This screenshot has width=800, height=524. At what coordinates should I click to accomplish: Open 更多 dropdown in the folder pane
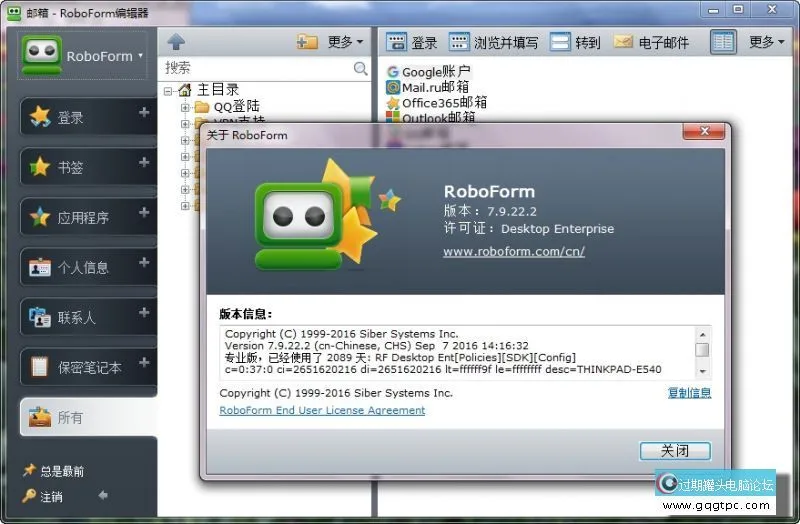click(x=345, y=42)
